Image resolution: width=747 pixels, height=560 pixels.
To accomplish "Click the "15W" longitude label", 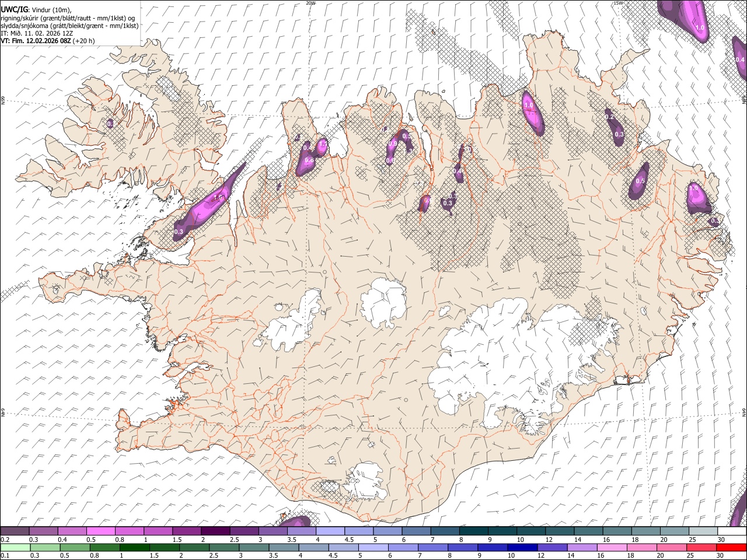I will (x=617, y=3).
